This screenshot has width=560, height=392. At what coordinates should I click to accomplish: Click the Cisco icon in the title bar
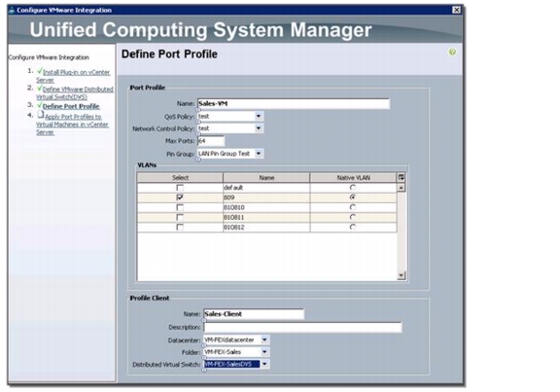(12, 10)
